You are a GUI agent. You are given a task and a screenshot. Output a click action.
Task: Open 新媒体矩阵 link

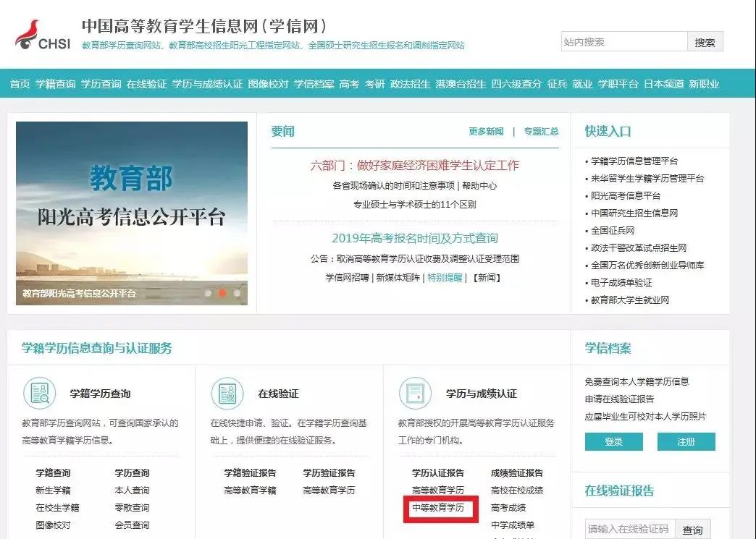pyautogui.click(x=398, y=277)
